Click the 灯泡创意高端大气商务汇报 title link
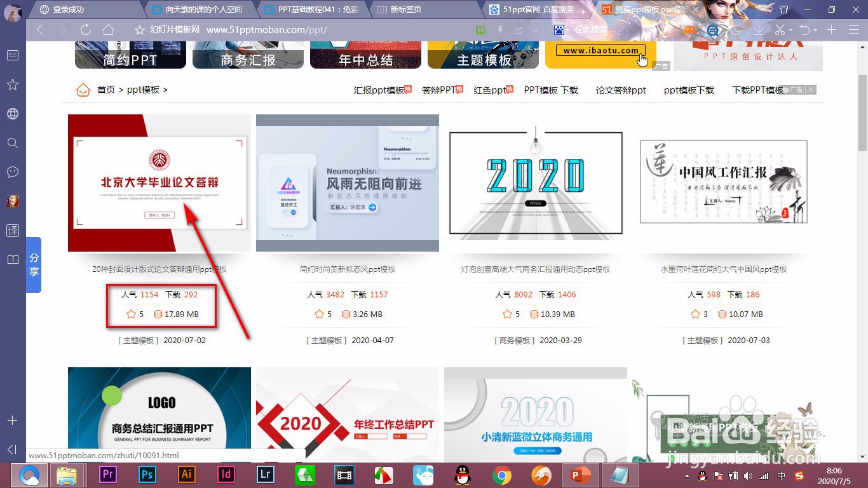868x488 pixels. point(536,269)
